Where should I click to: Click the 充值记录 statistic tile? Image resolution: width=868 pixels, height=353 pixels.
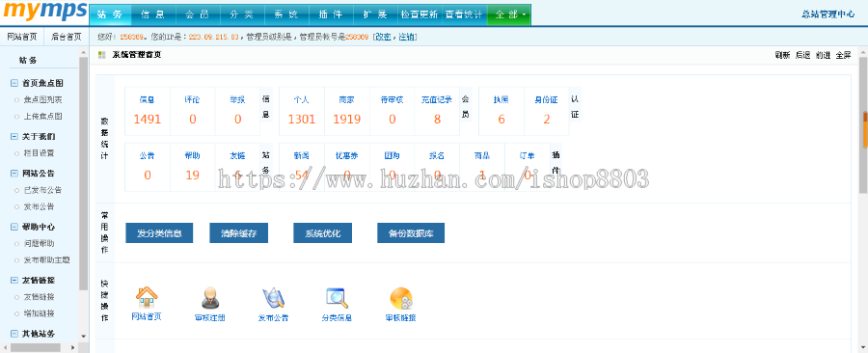[437, 111]
